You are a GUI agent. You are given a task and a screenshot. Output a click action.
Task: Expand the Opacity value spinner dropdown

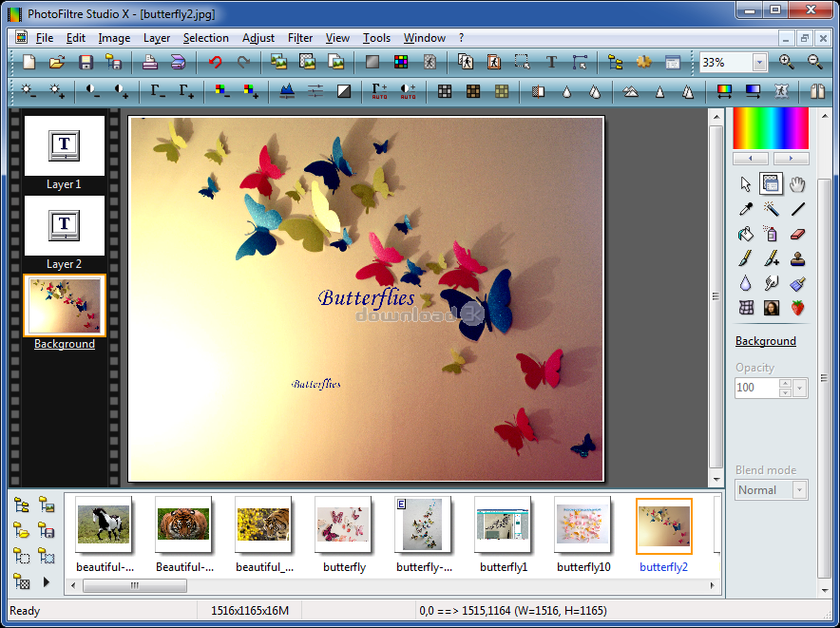tap(798, 388)
